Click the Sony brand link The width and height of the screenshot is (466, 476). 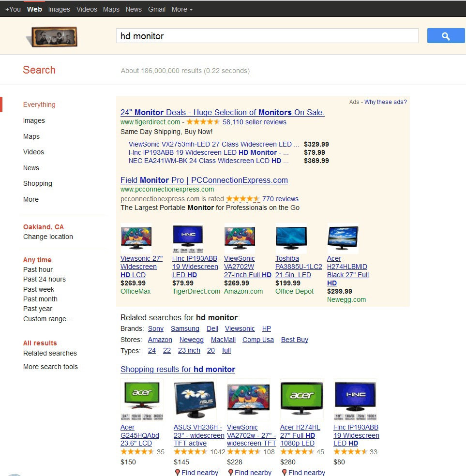pos(156,329)
